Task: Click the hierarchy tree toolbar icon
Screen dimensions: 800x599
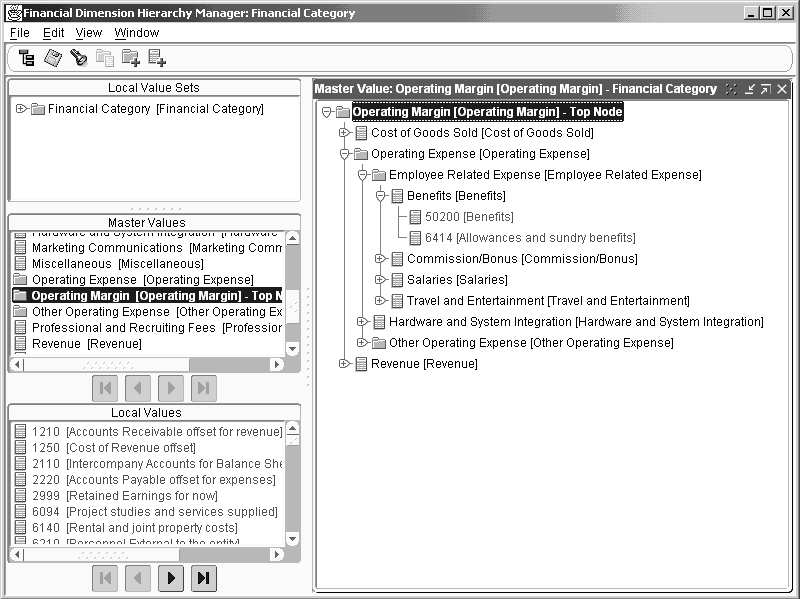Action: point(26,58)
